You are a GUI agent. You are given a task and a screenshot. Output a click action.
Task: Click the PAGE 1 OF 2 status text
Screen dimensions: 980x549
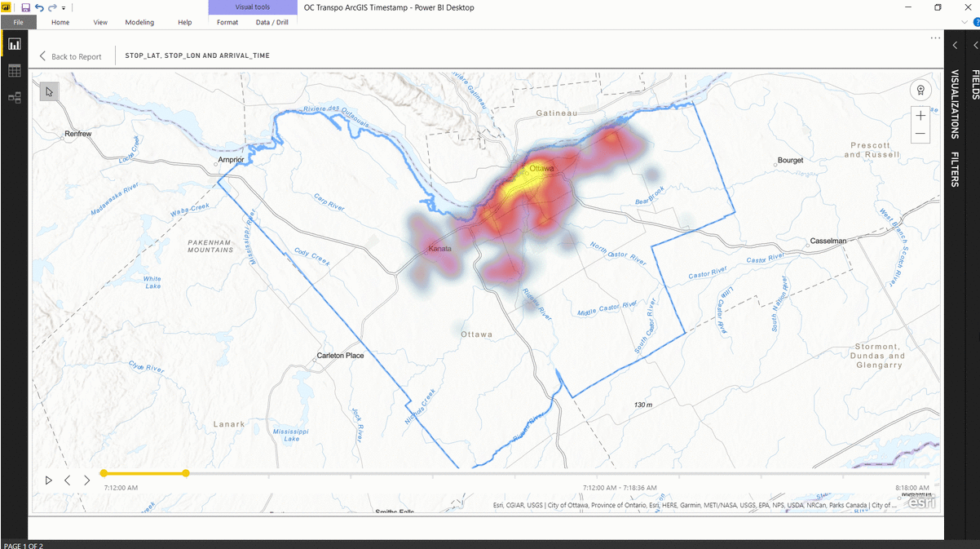click(24, 545)
